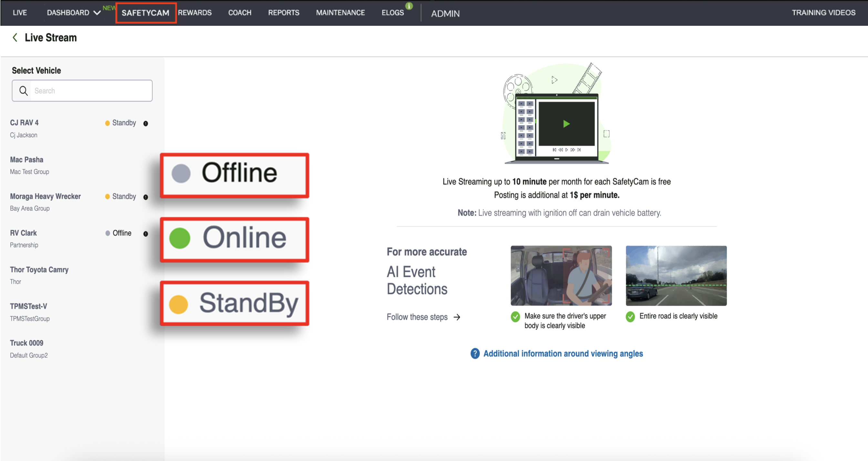Click info icon next to CJ RAV 4

[146, 123]
